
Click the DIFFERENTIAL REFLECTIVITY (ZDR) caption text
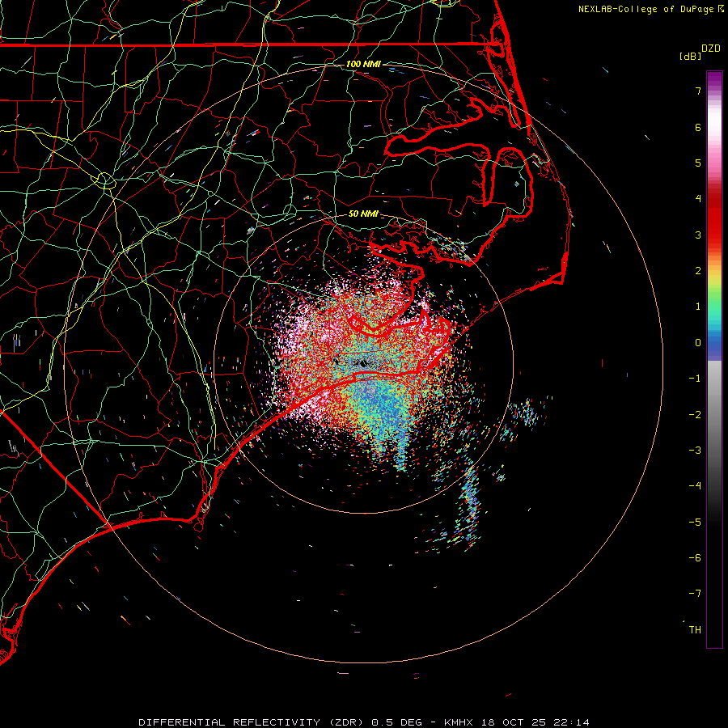[x=253, y=722]
